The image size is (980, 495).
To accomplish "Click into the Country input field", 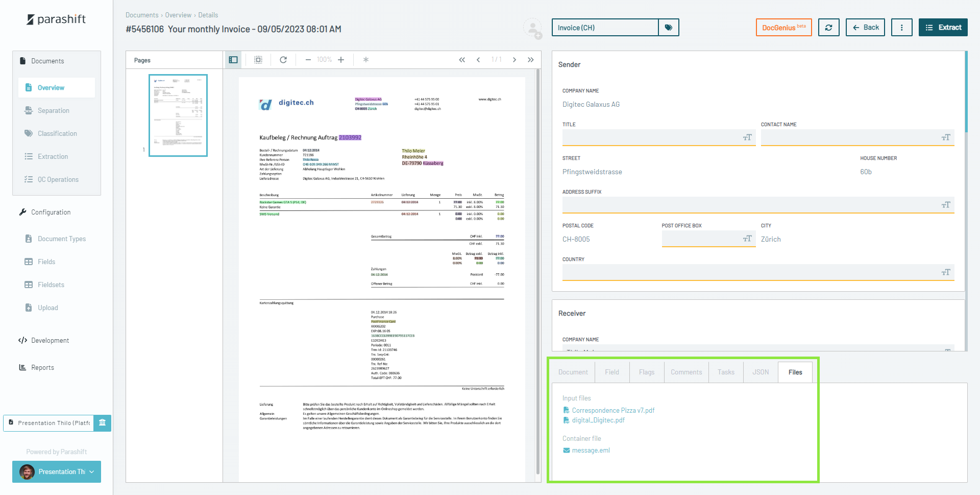I will click(x=758, y=272).
